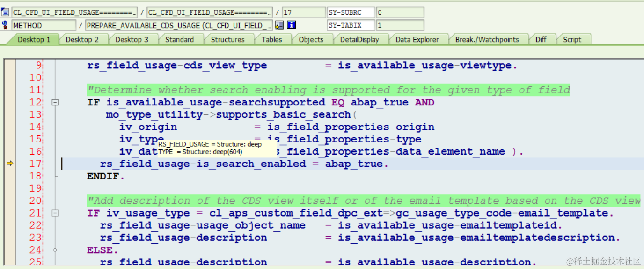Click line number 17 in the gutter
This screenshot has height=269, width=644.
[35, 164]
